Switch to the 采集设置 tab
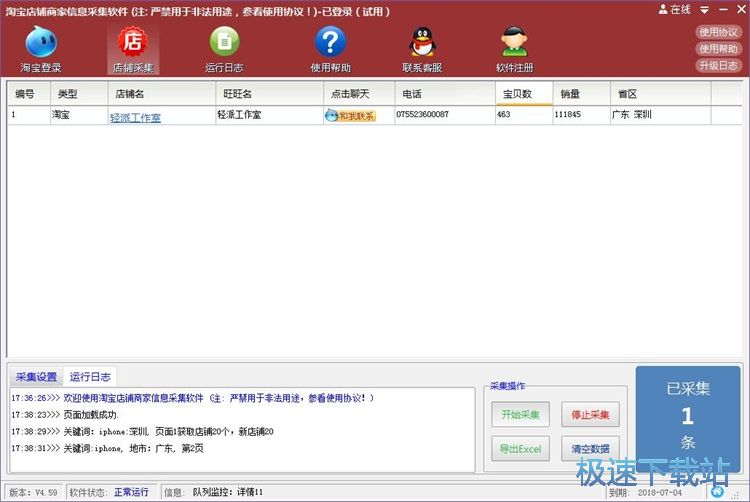Screen dimensions: 750x502 tap(36, 377)
